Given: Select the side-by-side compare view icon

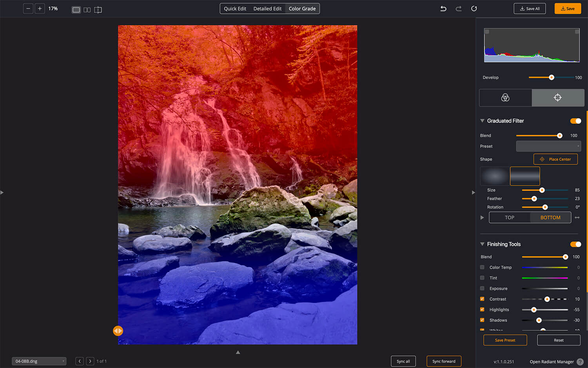Looking at the screenshot, I should tap(87, 10).
